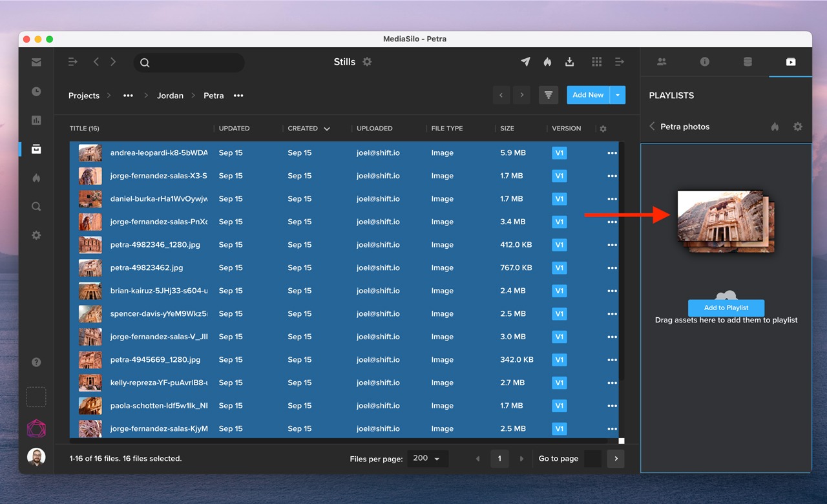Open more options for andrea-leopardi row
Viewport: 827px width, 504px height.
pyautogui.click(x=611, y=153)
